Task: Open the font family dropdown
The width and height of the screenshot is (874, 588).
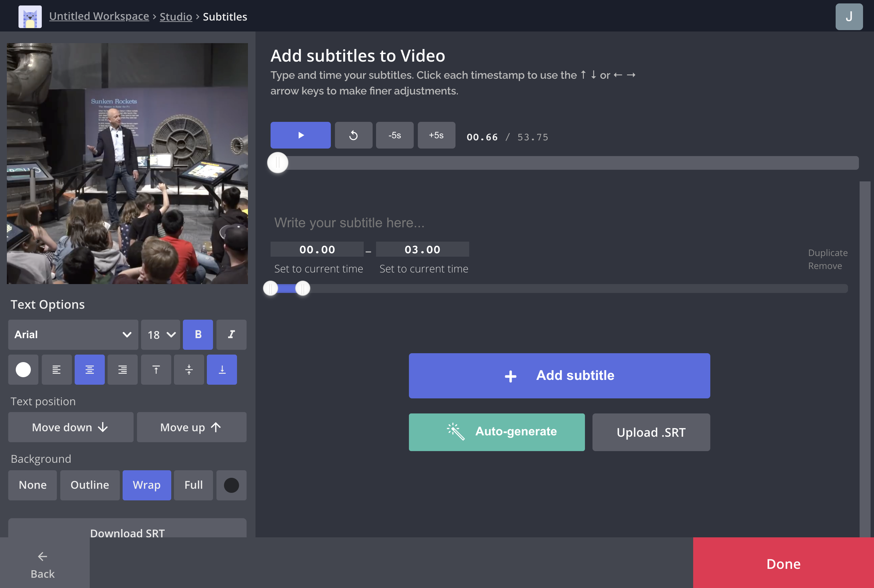Action: point(73,334)
